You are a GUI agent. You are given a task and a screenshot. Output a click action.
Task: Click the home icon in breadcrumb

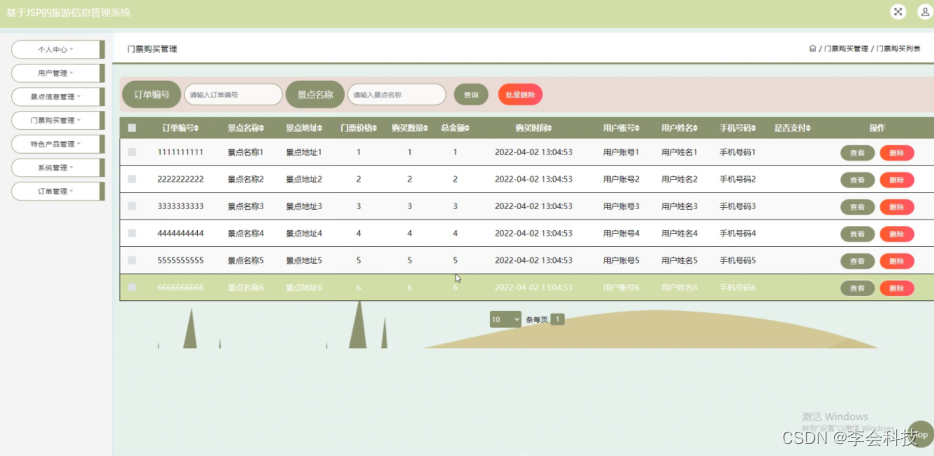click(812, 49)
